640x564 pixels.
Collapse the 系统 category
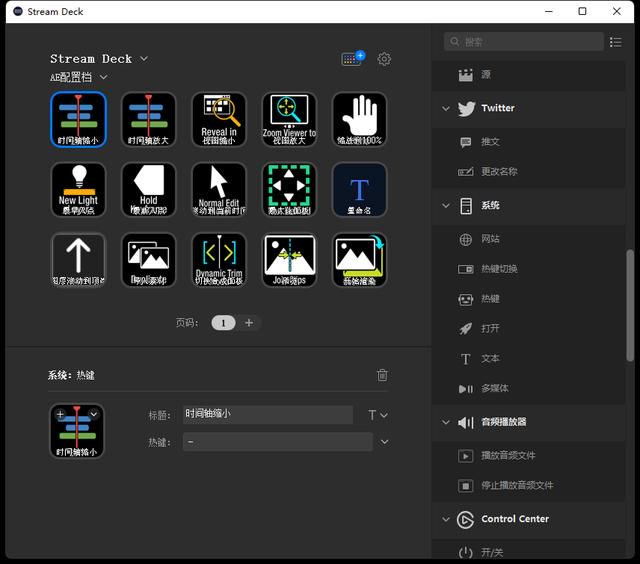coord(446,205)
